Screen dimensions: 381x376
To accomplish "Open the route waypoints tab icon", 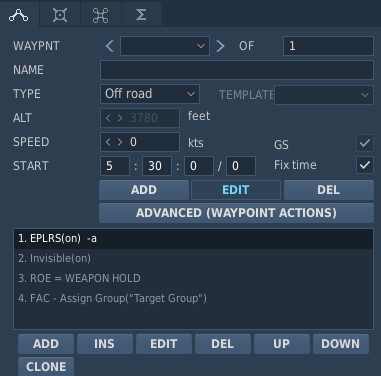I will point(19,15).
